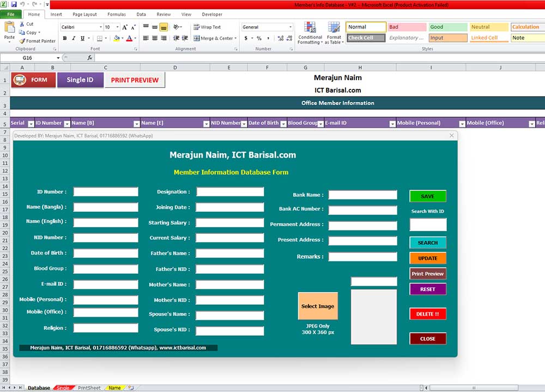Click the Cut scissors icon
The height and width of the screenshot is (392, 545).
tap(22, 24)
